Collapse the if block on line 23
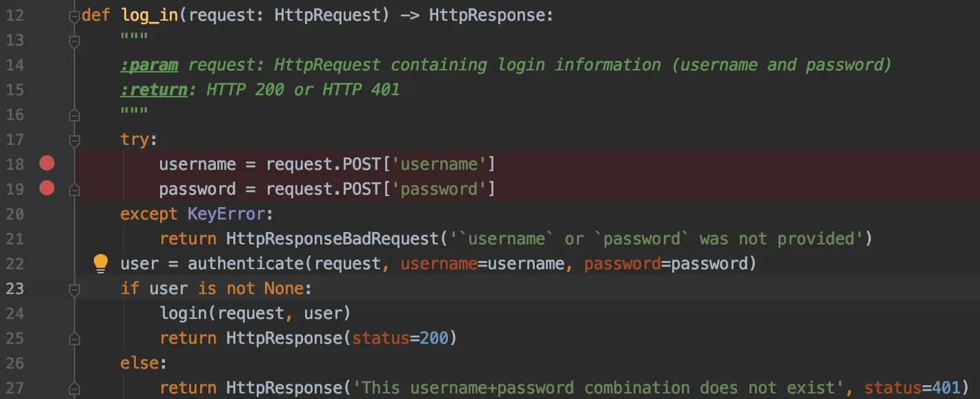The height and width of the screenshot is (399, 980). pyautogui.click(x=74, y=289)
